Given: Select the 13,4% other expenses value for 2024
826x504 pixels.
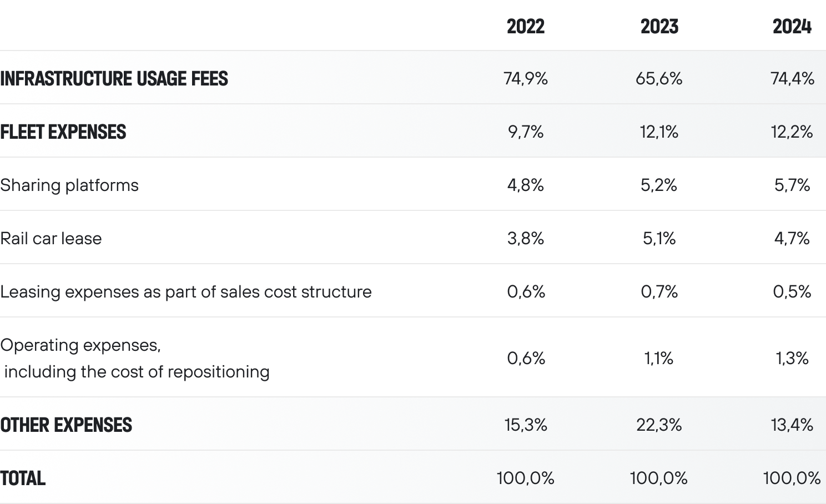Looking at the screenshot, I should tap(792, 425).
